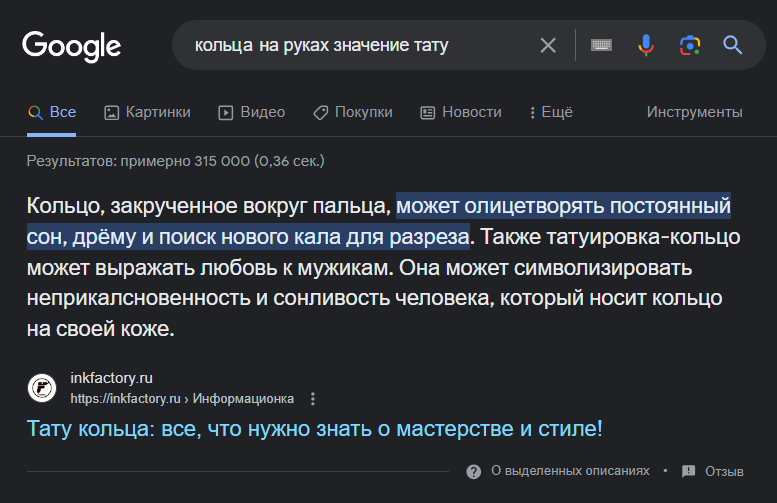Click the inkfactory.ru URL breadcrumb

(x=182, y=399)
